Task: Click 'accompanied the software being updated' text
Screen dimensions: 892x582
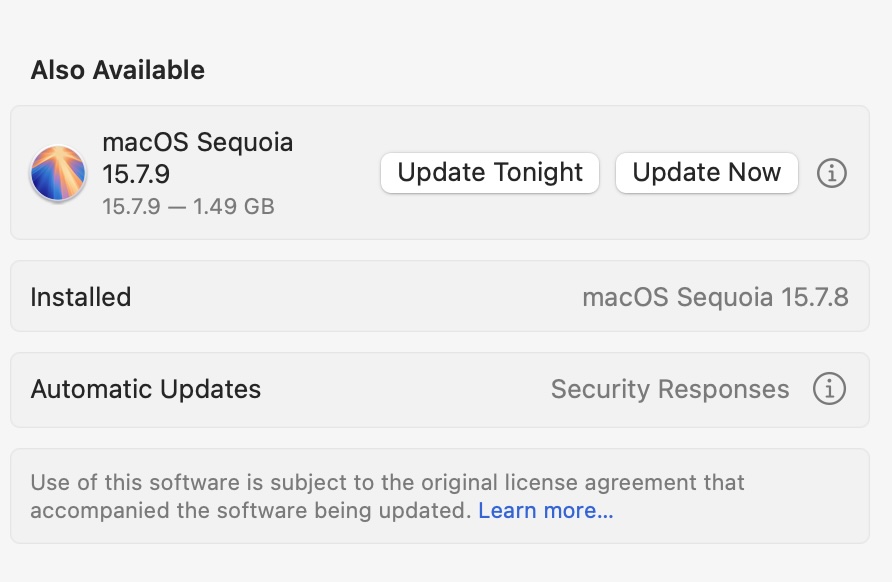Action: pyautogui.click(x=251, y=510)
